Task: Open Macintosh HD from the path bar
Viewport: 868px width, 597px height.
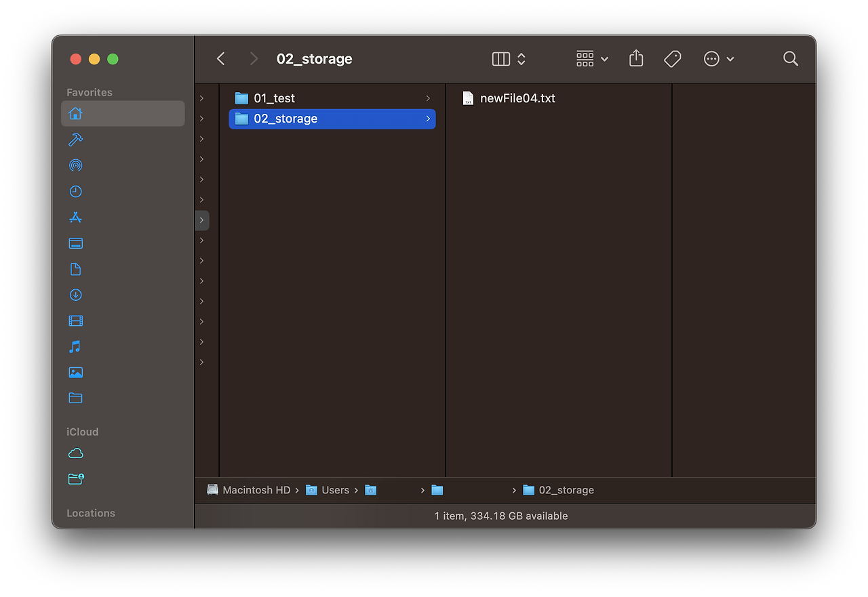Action: coord(256,490)
